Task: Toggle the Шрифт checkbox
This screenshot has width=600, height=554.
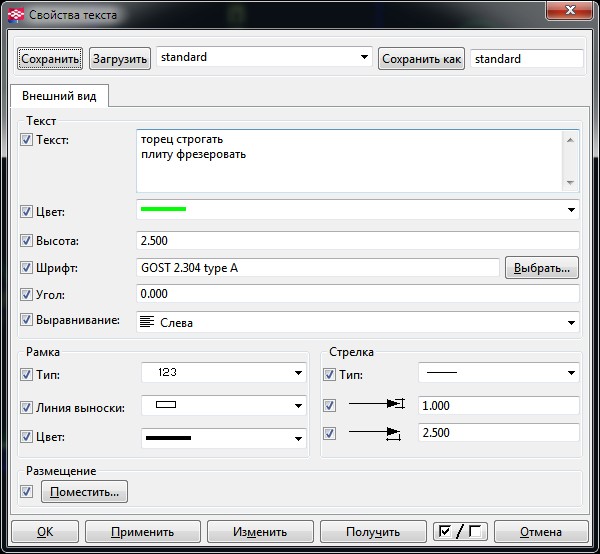Action: coord(26,267)
